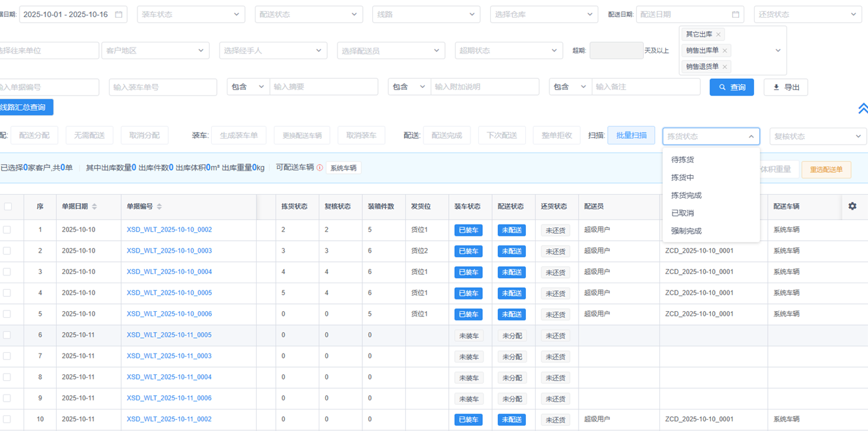Toggle the select-all checkbox in table header
Screen dimensions: 868x431
[x=8, y=206]
